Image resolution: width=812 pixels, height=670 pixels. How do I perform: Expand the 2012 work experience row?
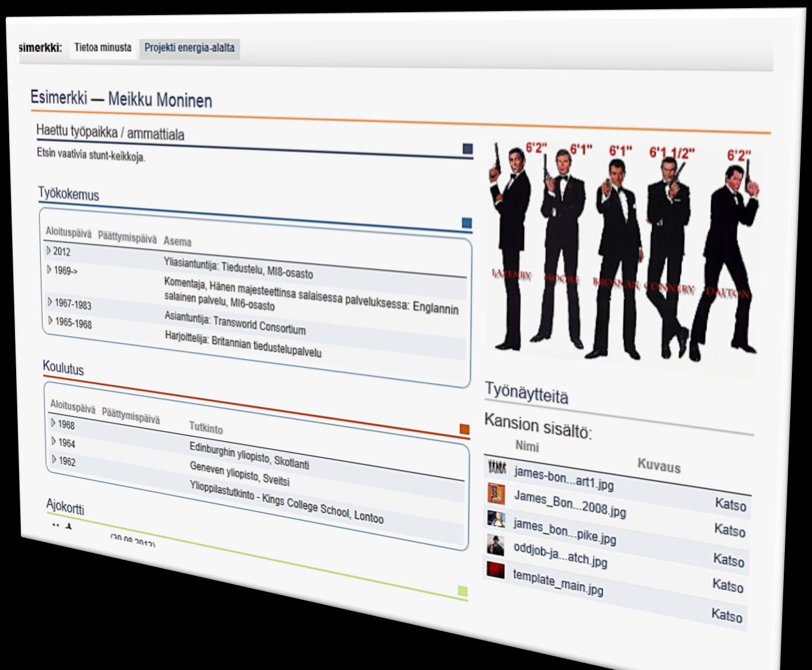(x=49, y=251)
